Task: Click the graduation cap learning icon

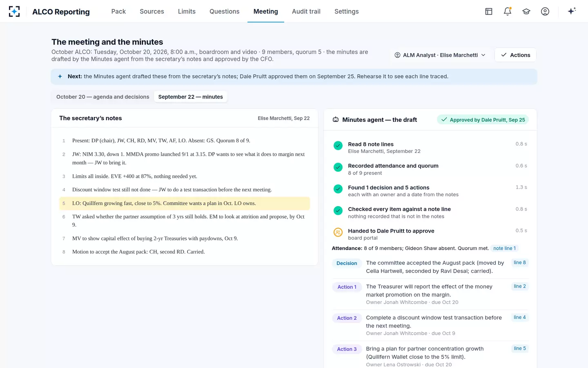Action: [526, 11]
